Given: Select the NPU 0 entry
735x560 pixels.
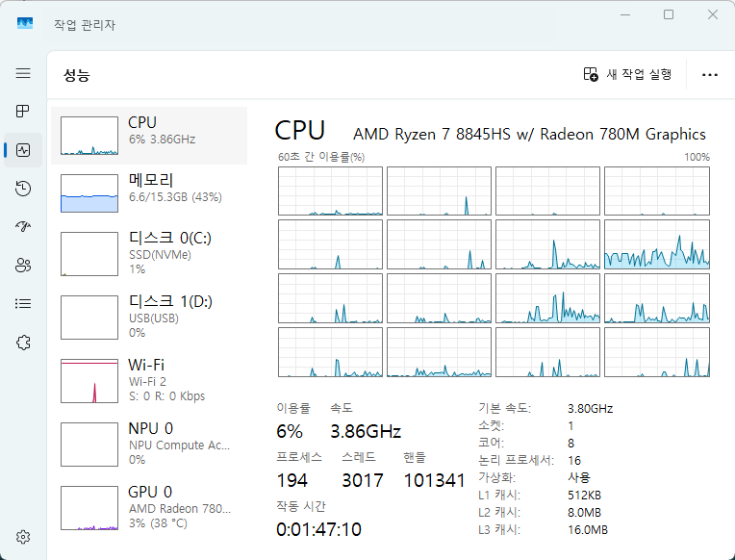Looking at the screenshot, I should click(149, 444).
